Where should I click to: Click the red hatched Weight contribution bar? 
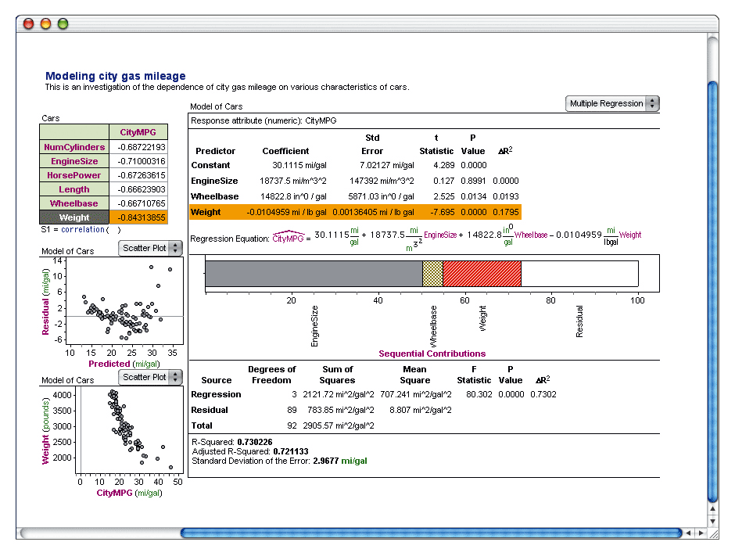coord(482,274)
